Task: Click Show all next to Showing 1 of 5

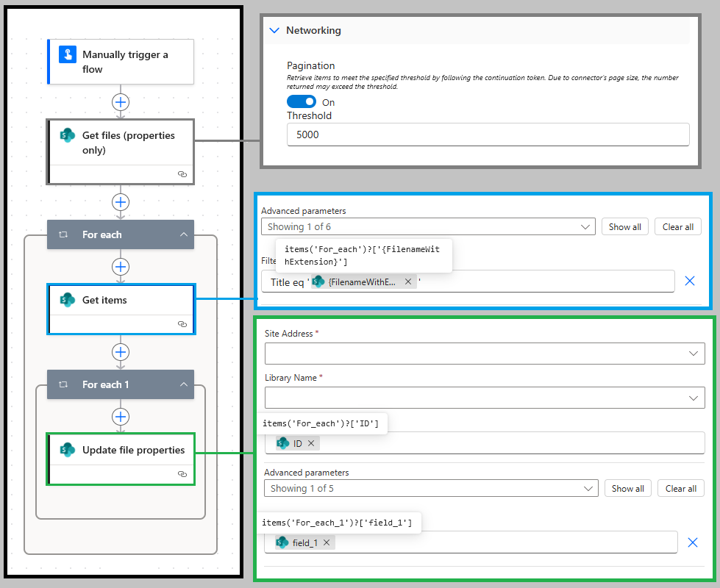Action: (627, 488)
